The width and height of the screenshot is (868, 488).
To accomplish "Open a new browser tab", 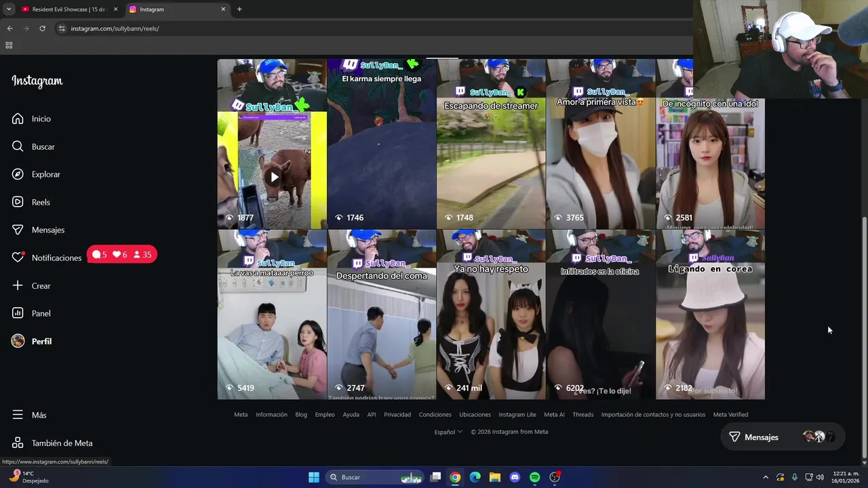I will pos(239,9).
